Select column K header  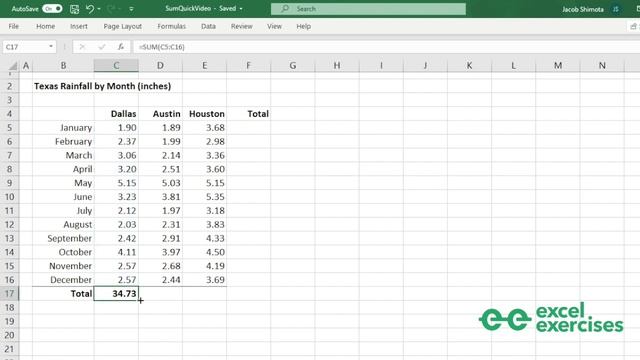point(469,65)
